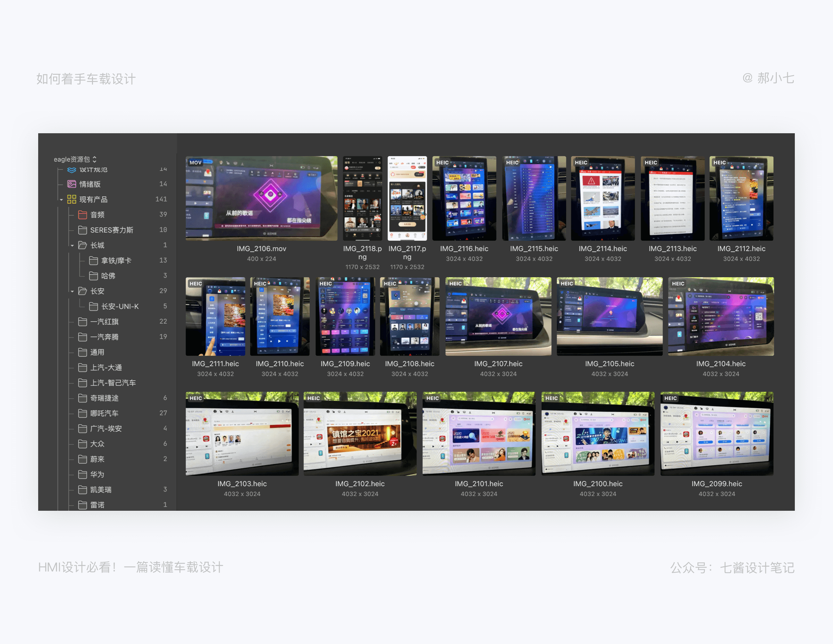Select the IMG_2106.mov video thumbnail
This screenshot has width=833, height=644.
(261, 198)
